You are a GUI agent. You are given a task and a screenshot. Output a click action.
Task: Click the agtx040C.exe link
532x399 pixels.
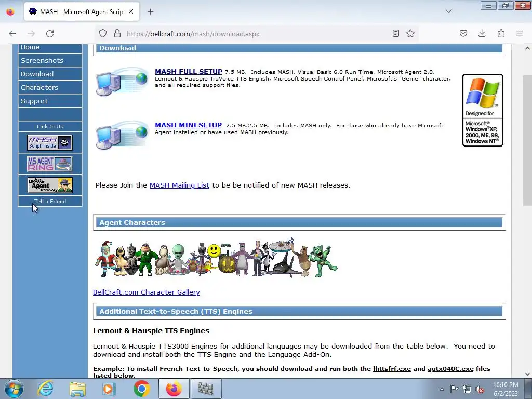pos(450,369)
